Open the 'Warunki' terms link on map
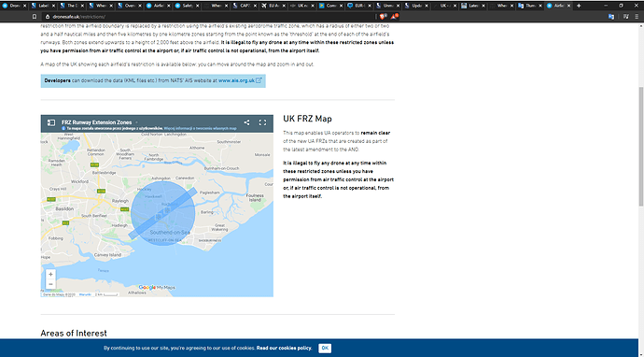This screenshot has width=644, height=357. click(x=85, y=294)
